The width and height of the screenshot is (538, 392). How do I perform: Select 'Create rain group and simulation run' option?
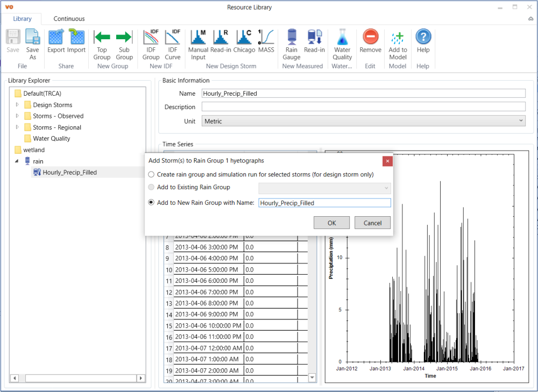(x=152, y=175)
